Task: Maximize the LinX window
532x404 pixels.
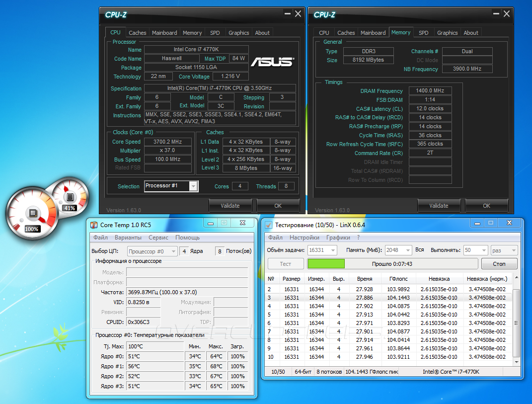Action: point(490,223)
